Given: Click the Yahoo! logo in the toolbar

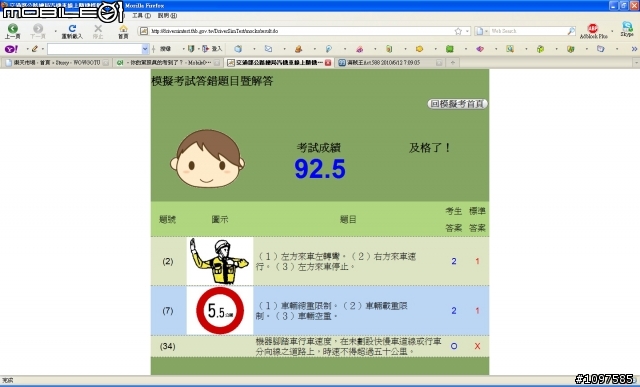Looking at the screenshot, I should (11, 49).
